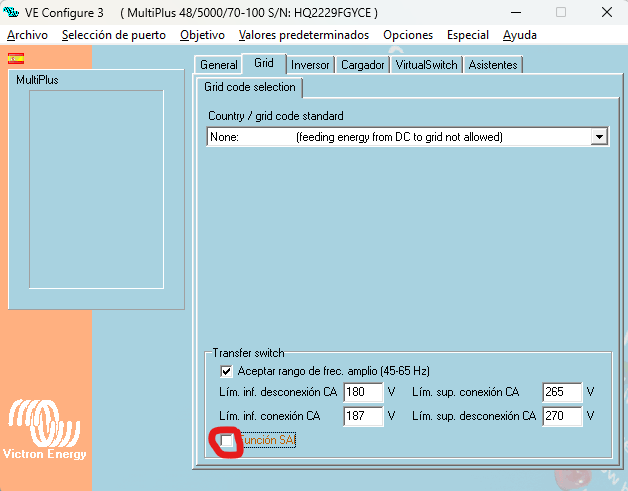Switch to the Cargador tab
The width and height of the screenshot is (628, 491).
click(362, 65)
